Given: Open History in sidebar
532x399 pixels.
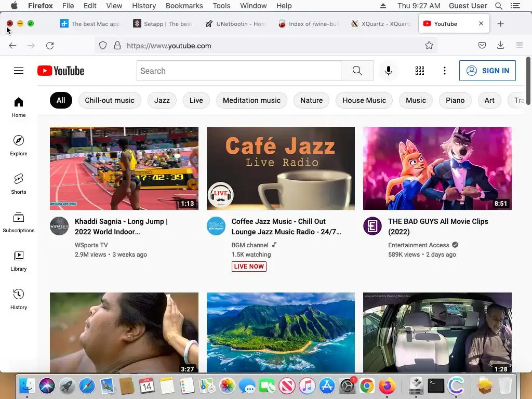Looking at the screenshot, I should [19, 299].
